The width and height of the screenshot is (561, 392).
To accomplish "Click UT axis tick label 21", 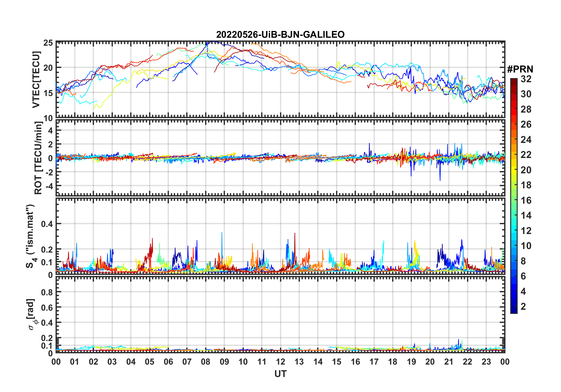I will [x=449, y=362].
